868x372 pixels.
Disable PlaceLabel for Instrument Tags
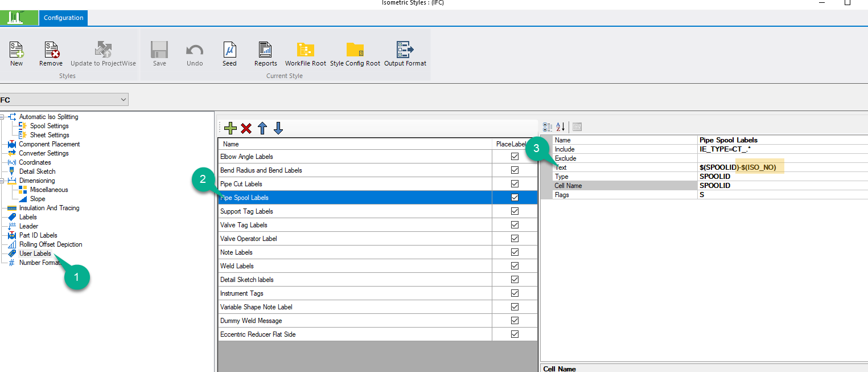click(514, 293)
